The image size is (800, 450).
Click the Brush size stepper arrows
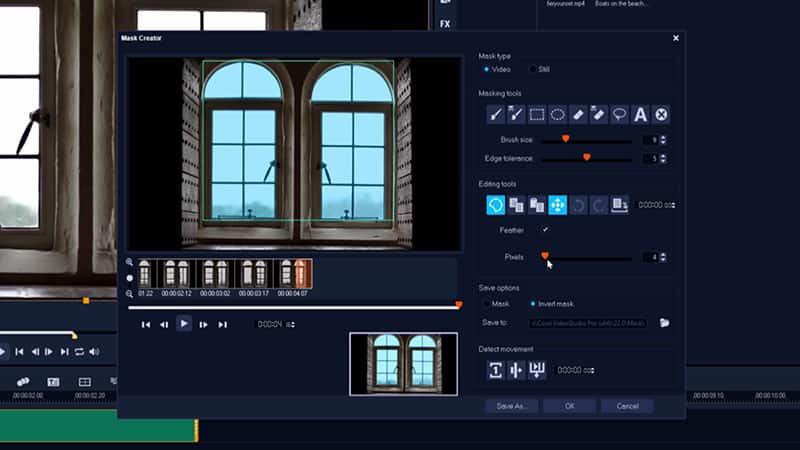coord(664,140)
